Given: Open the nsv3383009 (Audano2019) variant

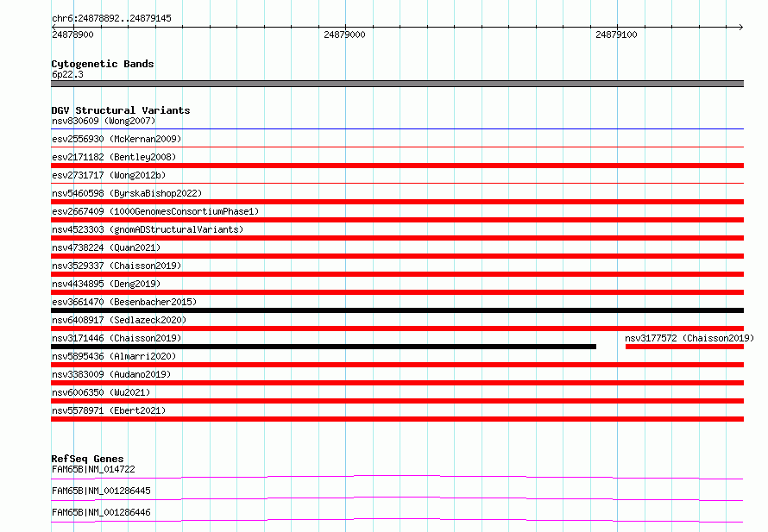Looking at the screenshot, I should pyautogui.click(x=111, y=374).
